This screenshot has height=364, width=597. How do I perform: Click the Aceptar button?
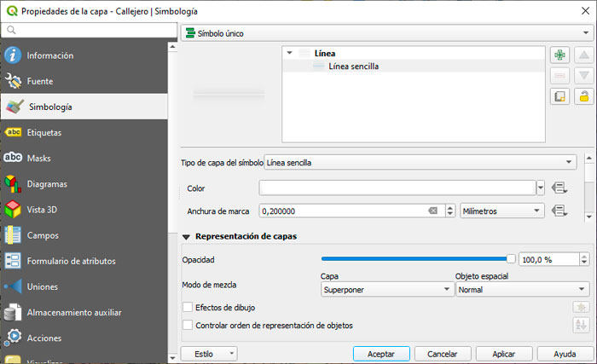pyautogui.click(x=381, y=354)
